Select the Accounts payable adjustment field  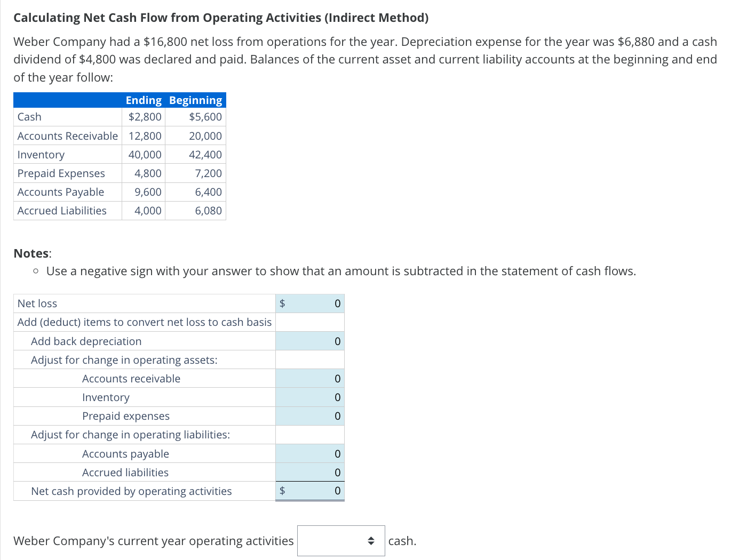coord(315,453)
